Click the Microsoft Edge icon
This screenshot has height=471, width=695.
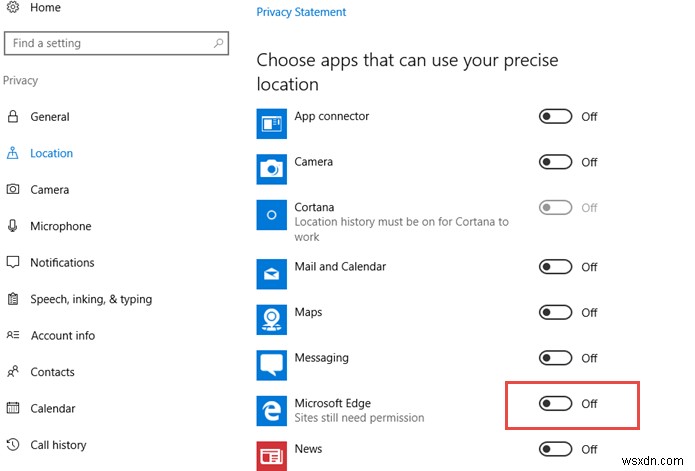pos(271,411)
